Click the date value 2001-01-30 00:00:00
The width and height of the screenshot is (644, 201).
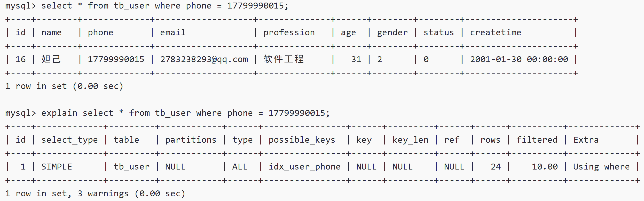coord(519,59)
